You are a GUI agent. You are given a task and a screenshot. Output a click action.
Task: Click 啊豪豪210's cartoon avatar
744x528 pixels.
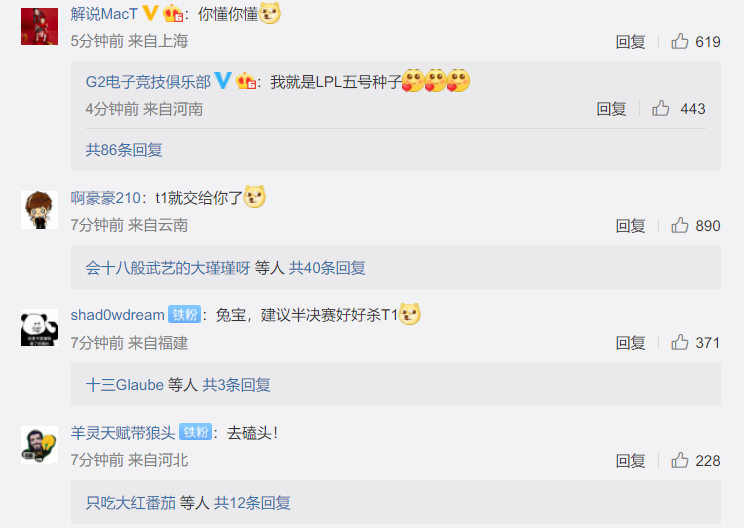point(39,210)
